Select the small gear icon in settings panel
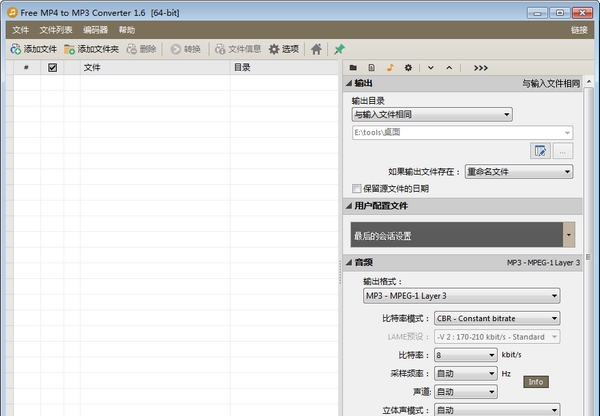 point(408,68)
